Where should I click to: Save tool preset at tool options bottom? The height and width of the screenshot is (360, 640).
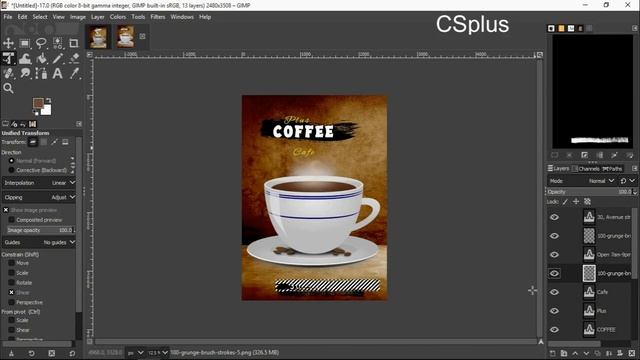tap(11, 353)
